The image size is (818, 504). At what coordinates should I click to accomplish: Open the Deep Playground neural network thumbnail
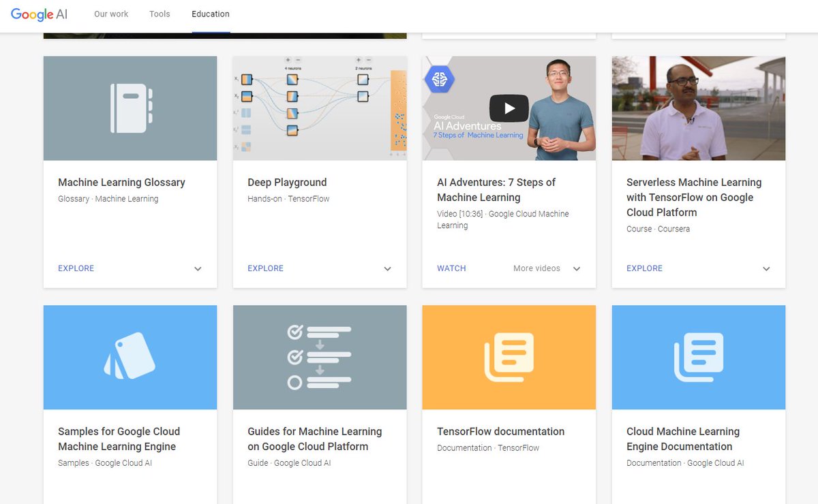click(320, 108)
